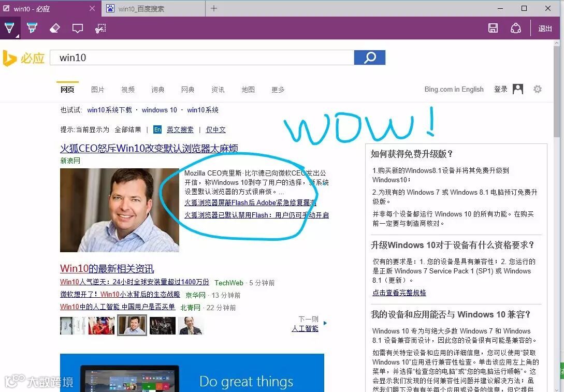
Task: Filter results to 仅中文
Action: [215, 129]
